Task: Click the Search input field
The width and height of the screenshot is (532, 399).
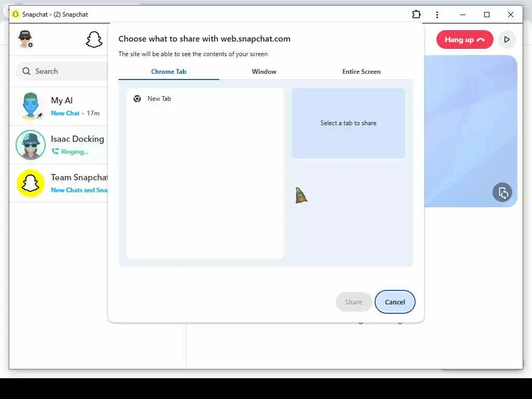Action: tap(63, 71)
